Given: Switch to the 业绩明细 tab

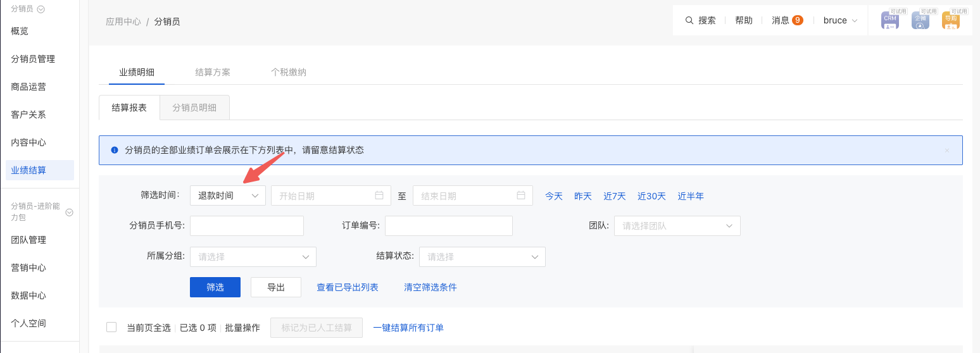Looking at the screenshot, I should coord(137,72).
